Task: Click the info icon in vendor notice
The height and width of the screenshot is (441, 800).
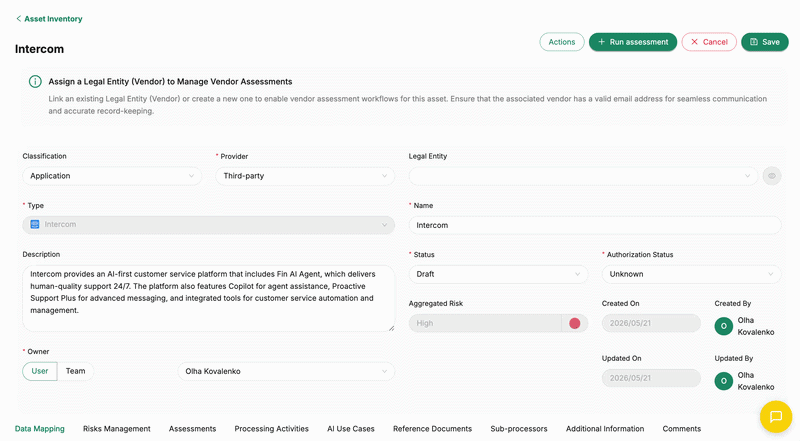Action: 35,82
